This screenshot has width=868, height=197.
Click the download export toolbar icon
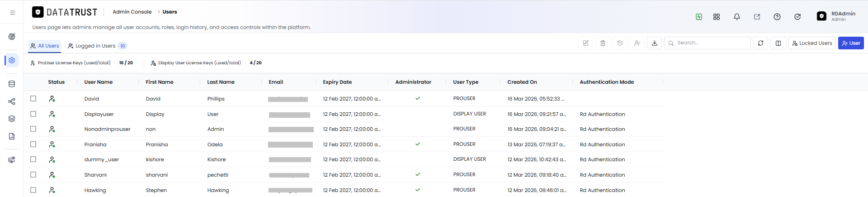(x=654, y=43)
